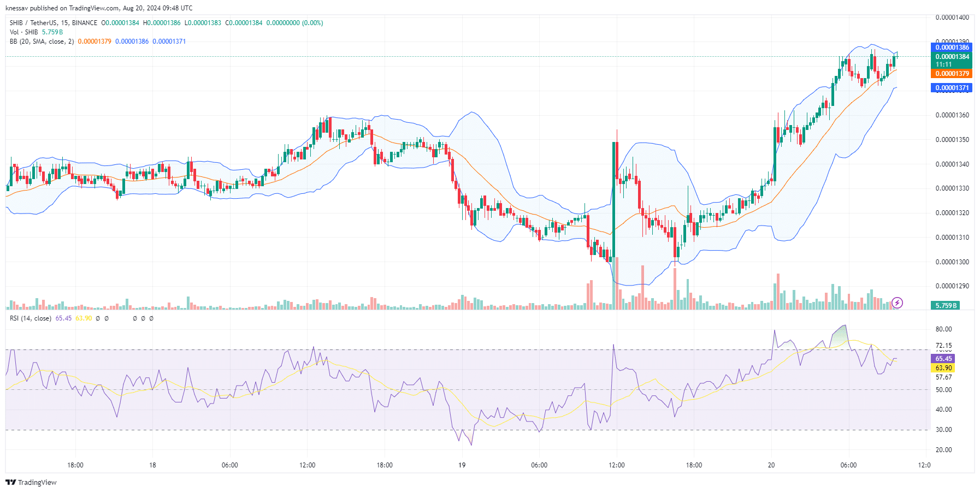The height and width of the screenshot is (492, 980).
Task: Click the 80.00 RSI axis label
Action: pyautogui.click(x=943, y=329)
